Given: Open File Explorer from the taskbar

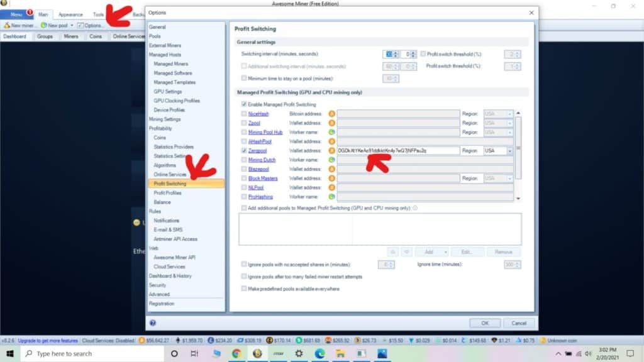Looking at the screenshot, I should click(340, 354).
